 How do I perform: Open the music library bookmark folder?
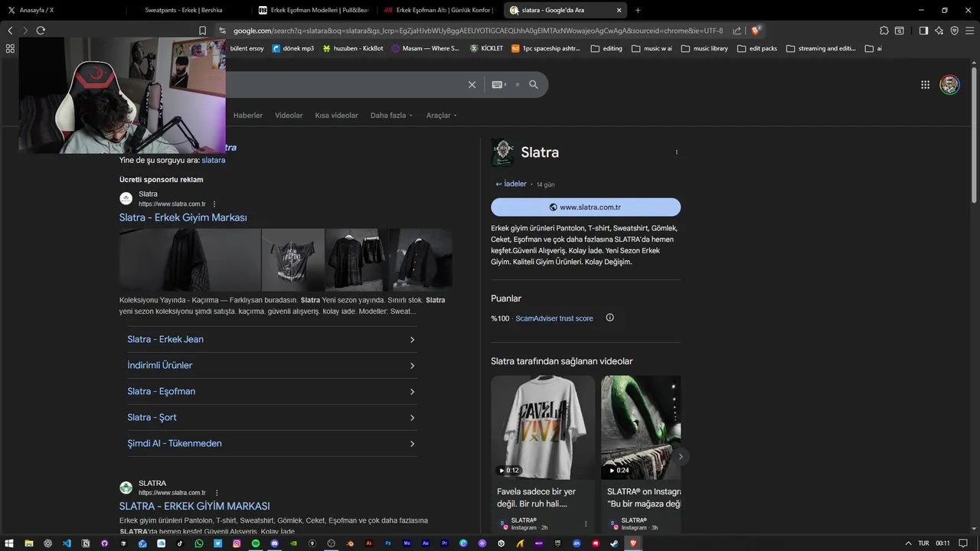click(704, 48)
